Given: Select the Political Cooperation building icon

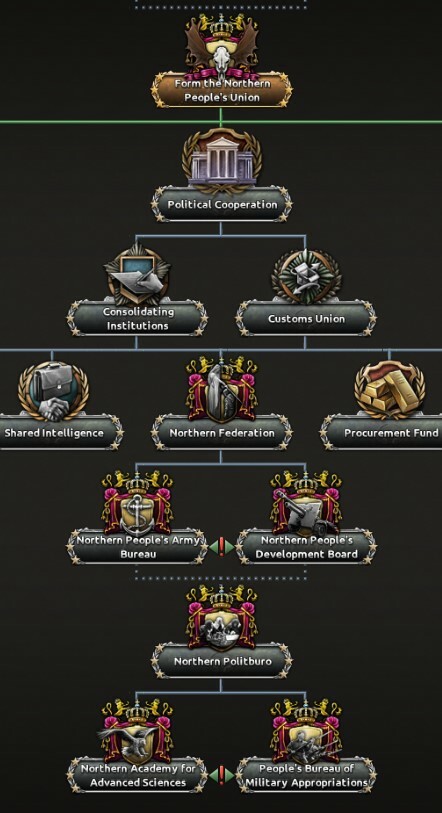Looking at the screenshot, I should 222,161.
